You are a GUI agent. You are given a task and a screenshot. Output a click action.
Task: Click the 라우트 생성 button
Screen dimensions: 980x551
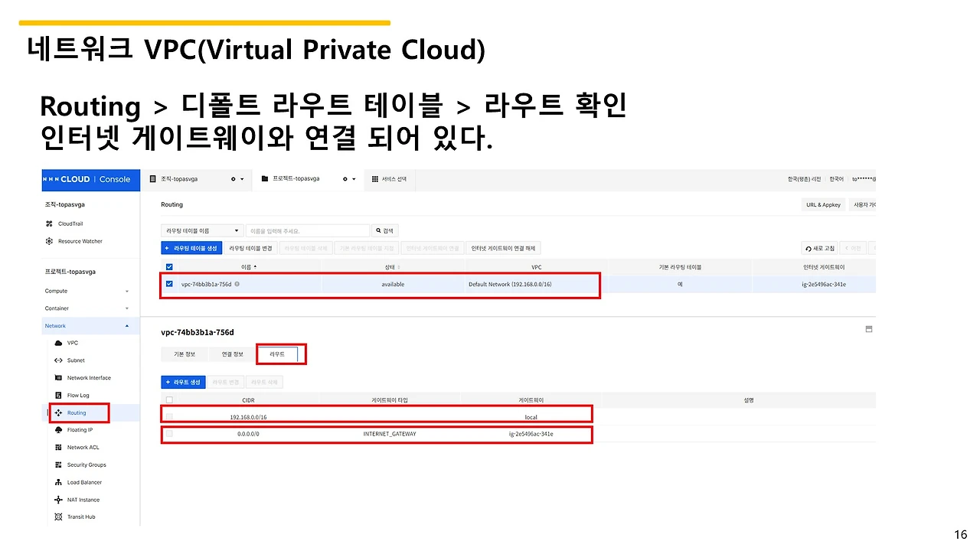tap(184, 382)
